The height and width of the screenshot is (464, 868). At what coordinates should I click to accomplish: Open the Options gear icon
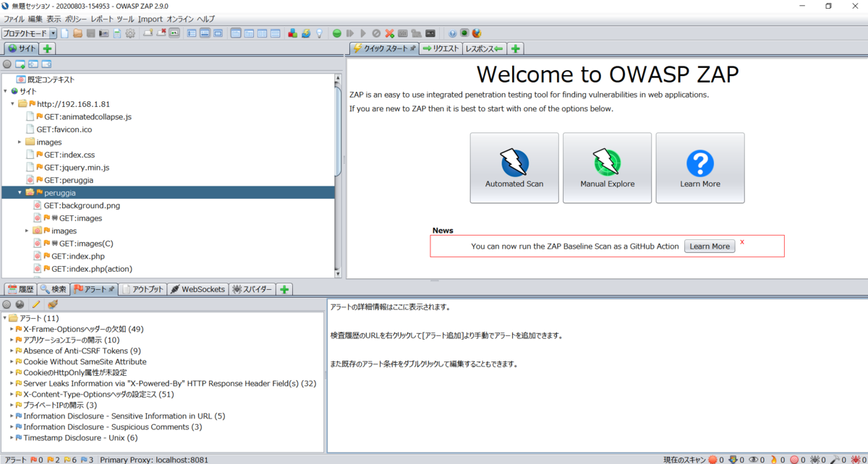[x=130, y=33]
